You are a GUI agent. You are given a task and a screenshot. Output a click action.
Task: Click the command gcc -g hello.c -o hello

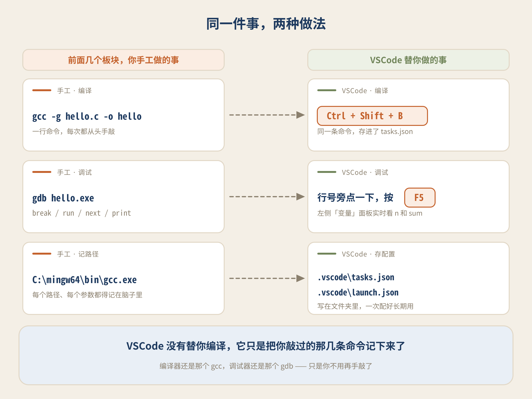(x=87, y=117)
